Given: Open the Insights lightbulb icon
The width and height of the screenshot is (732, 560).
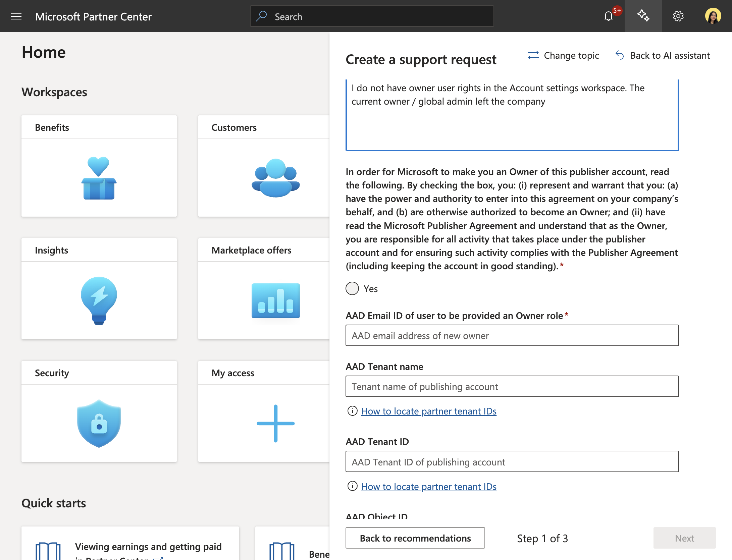Looking at the screenshot, I should click(x=99, y=300).
